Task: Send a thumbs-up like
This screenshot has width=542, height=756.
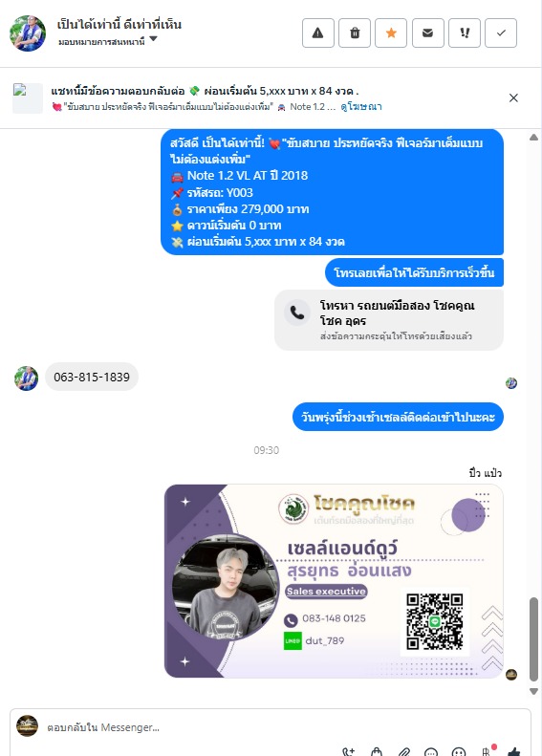Action: 514,752
